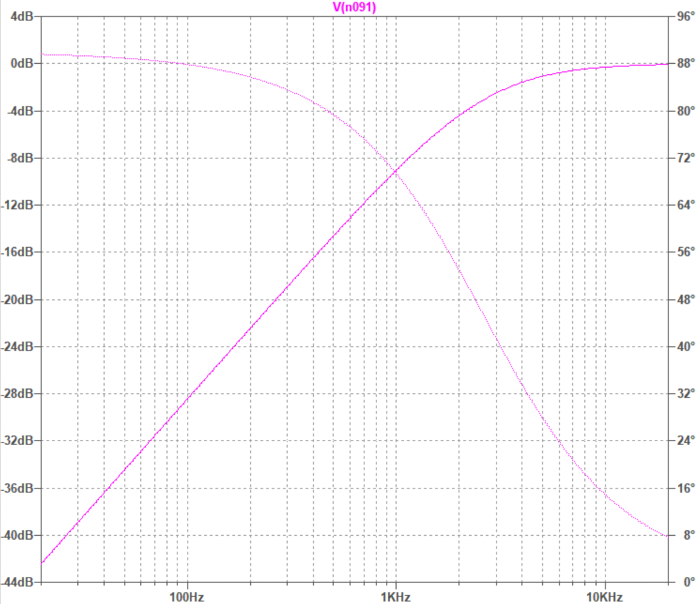This screenshot has height=604, width=700.
Task: Click the 16° phase axis label
Action: click(686, 488)
